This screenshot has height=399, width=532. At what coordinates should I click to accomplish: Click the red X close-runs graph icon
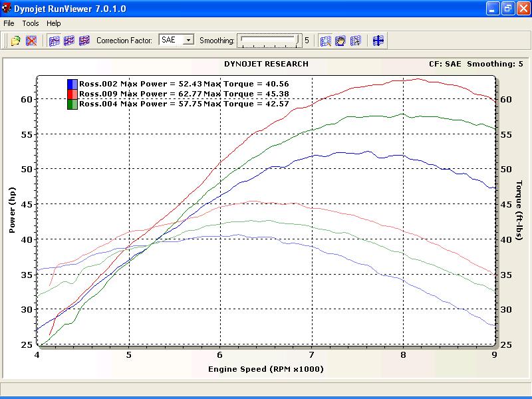(x=31, y=41)
